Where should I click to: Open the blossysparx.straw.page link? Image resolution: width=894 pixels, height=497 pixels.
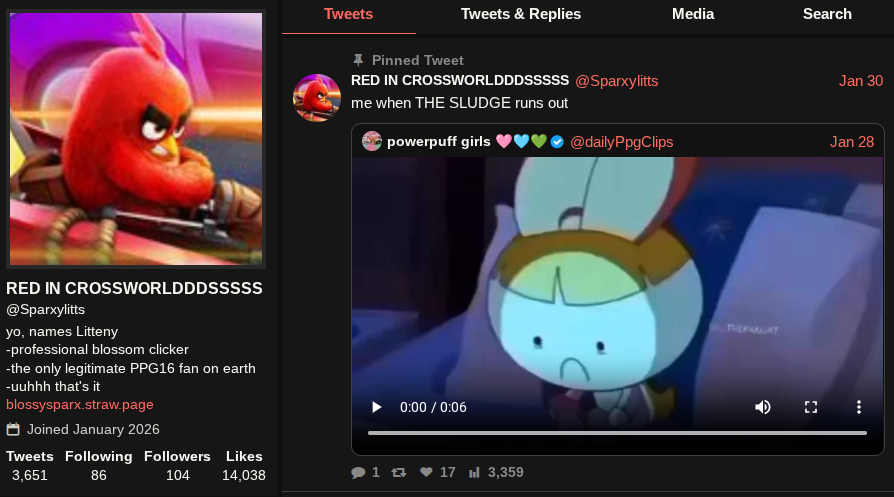point(80,405)
